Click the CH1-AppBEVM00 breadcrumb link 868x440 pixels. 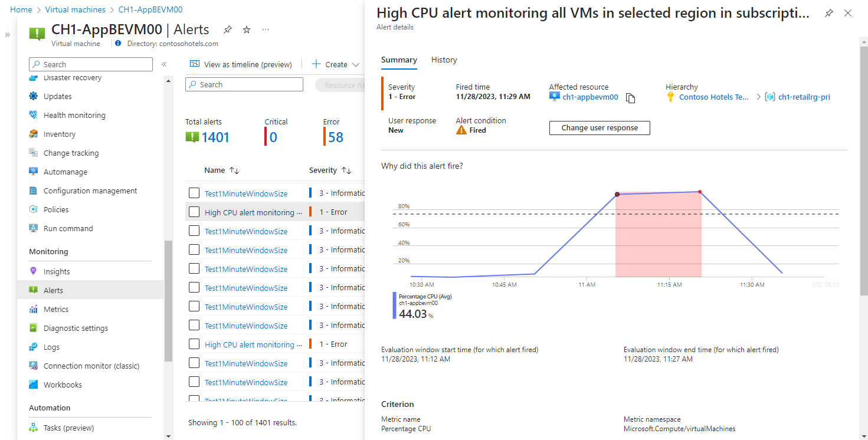[x=150, y=9]
